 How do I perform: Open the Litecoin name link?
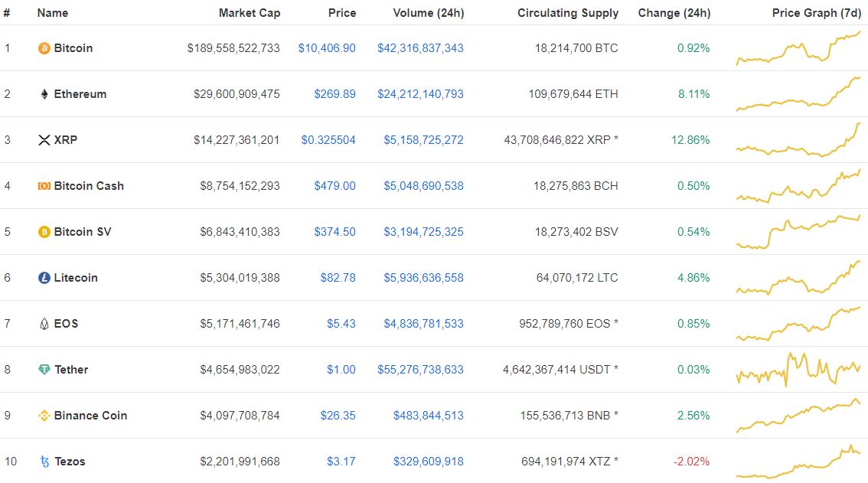[76, 278]
